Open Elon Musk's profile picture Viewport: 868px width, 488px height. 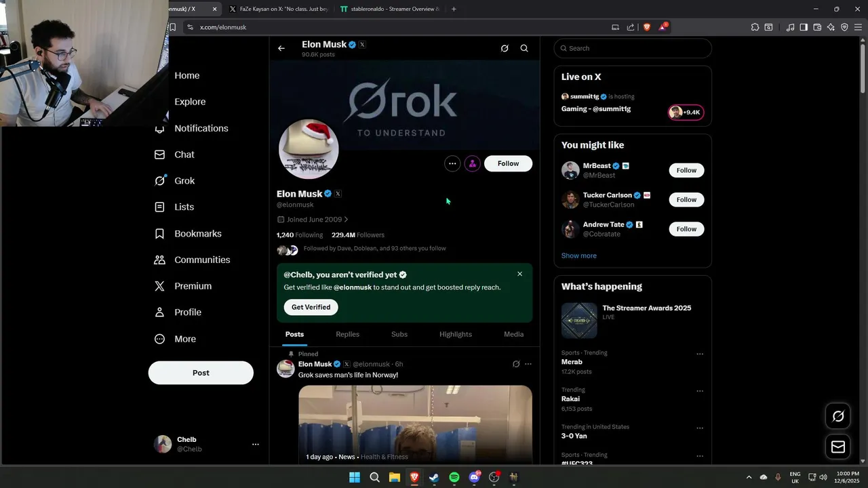(309, 149)
